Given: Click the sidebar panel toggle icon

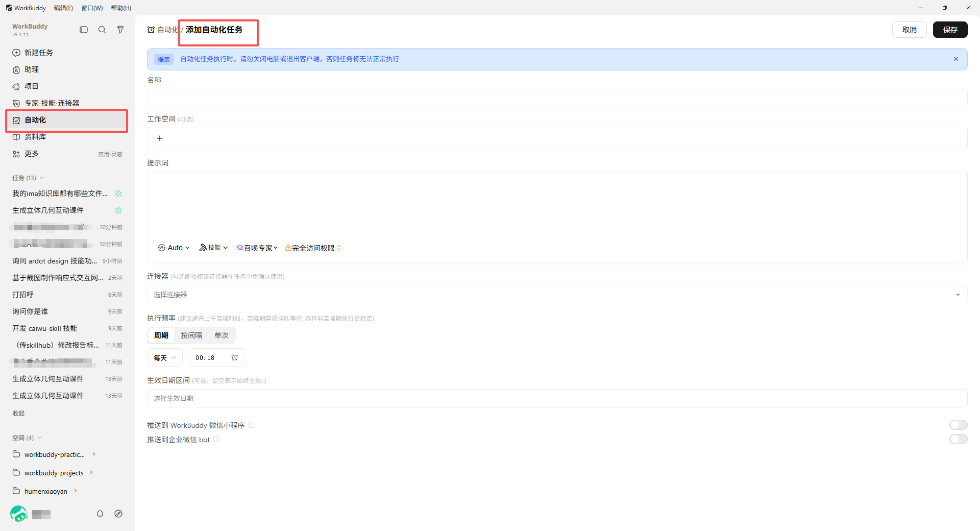Looking at the screenshot, I should click(84, 30).
